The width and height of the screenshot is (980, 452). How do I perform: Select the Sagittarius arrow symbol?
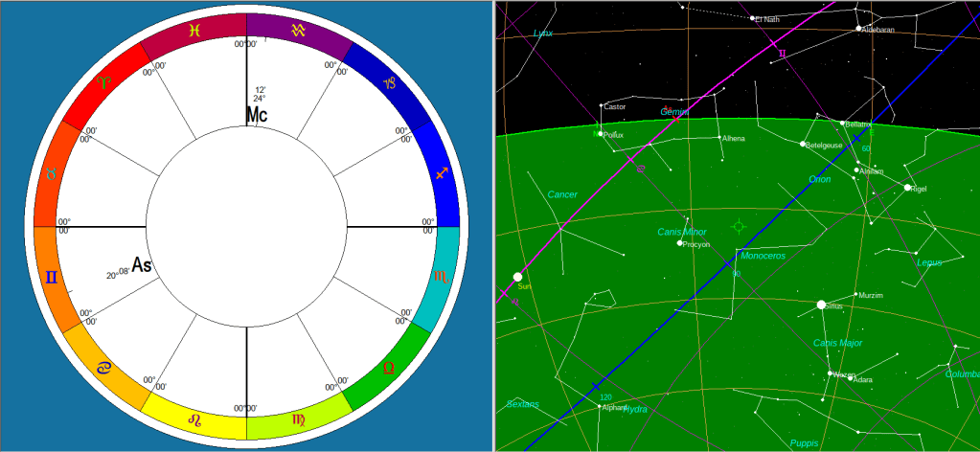(x=442, y=173)
